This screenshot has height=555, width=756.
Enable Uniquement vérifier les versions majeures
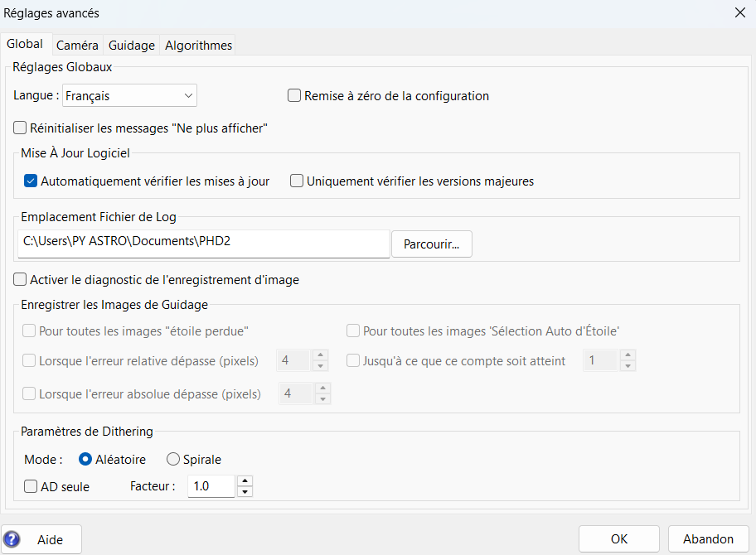297,181
